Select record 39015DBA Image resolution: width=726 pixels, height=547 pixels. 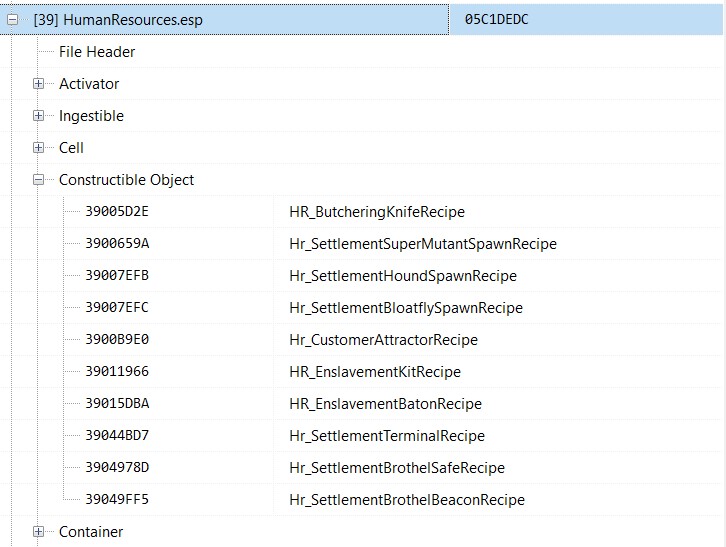pos(117,403)
